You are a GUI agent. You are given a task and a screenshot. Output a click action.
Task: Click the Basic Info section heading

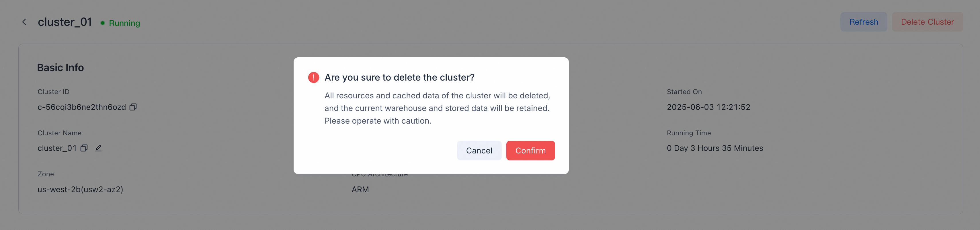click(x=60, y=67)
